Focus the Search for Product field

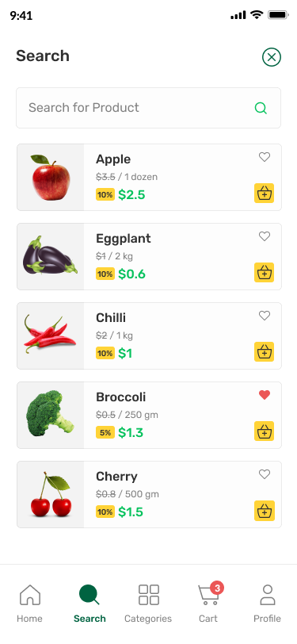point(149,108)
